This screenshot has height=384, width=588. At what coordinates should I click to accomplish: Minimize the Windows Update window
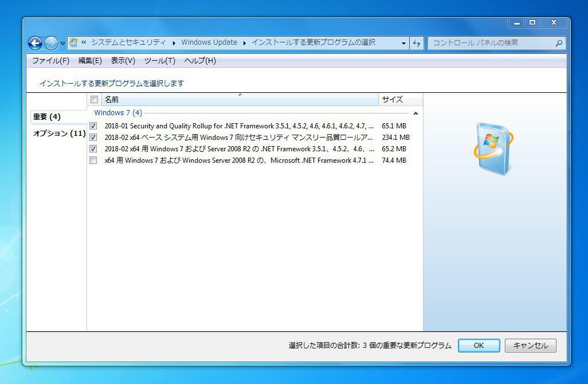tap(517, 23)
